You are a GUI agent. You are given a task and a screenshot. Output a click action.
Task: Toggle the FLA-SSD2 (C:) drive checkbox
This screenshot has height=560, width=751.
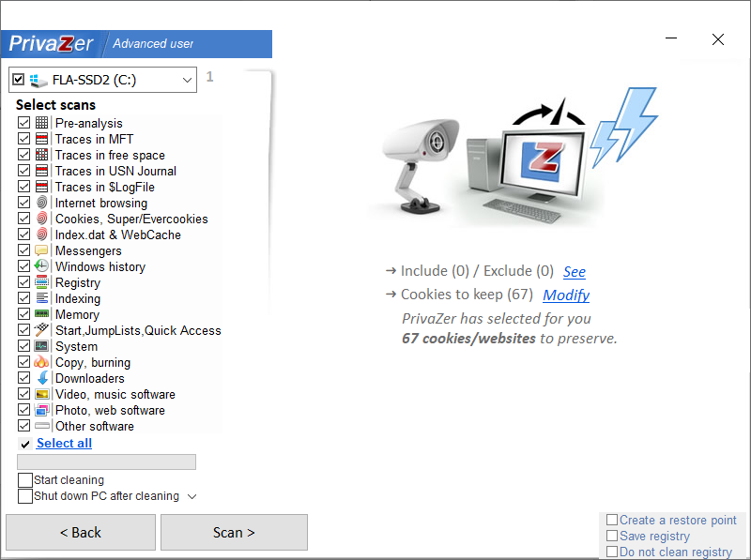tap(18, 79)
